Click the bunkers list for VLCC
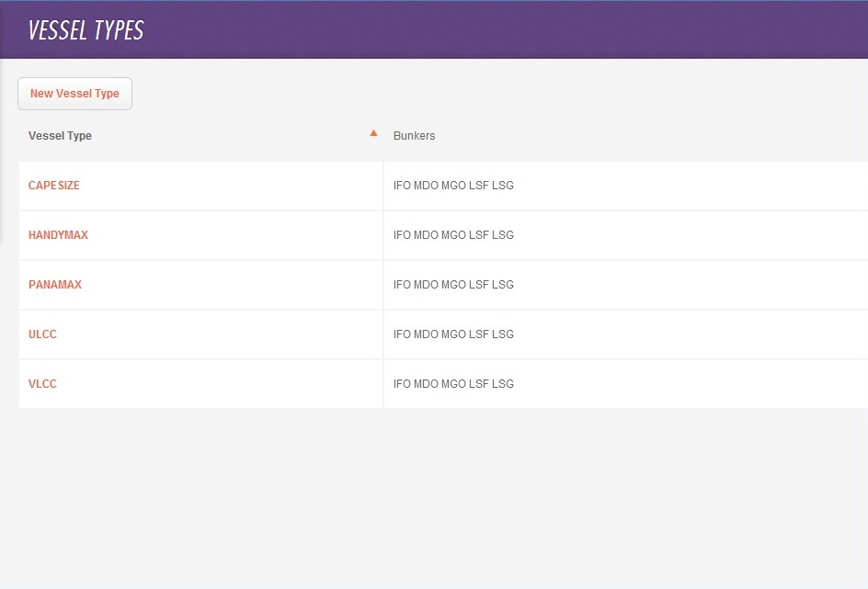 pyautogui.click(x=453, y=384)
